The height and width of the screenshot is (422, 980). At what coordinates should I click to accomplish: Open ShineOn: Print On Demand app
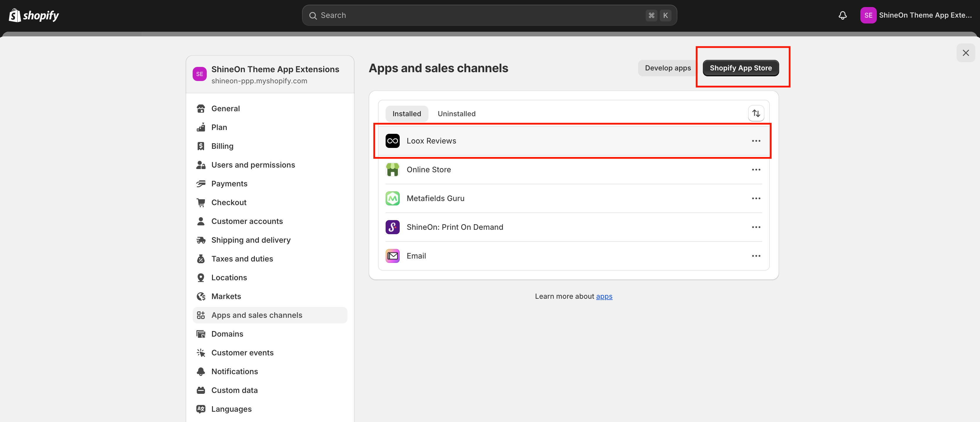pyautogui.click(x=574, y=227)
